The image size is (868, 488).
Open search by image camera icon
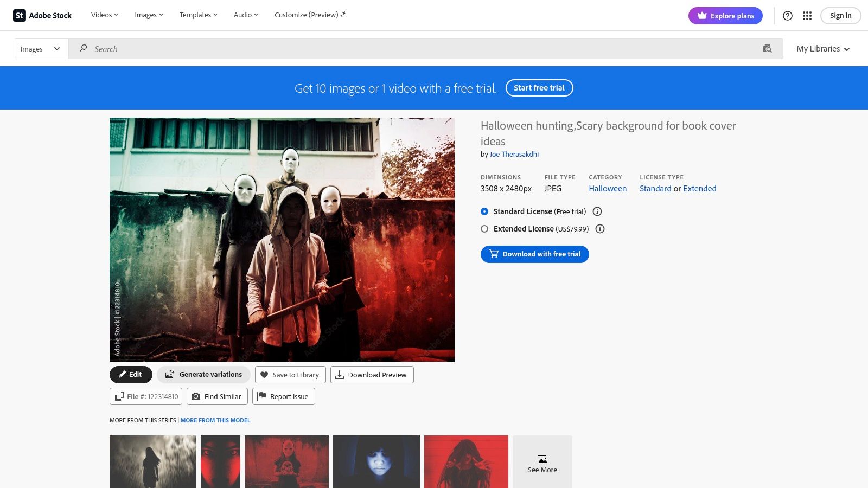(767, 48)
